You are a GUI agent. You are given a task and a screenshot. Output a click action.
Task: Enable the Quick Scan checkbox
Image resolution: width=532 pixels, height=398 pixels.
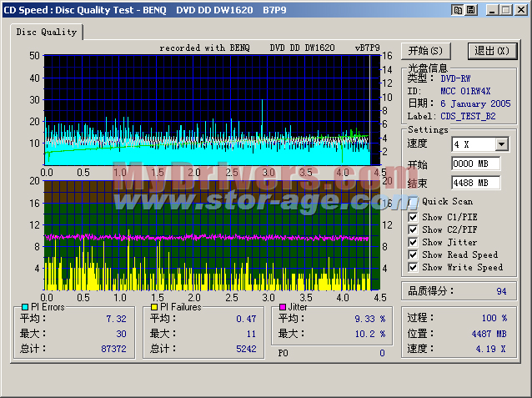414,201
